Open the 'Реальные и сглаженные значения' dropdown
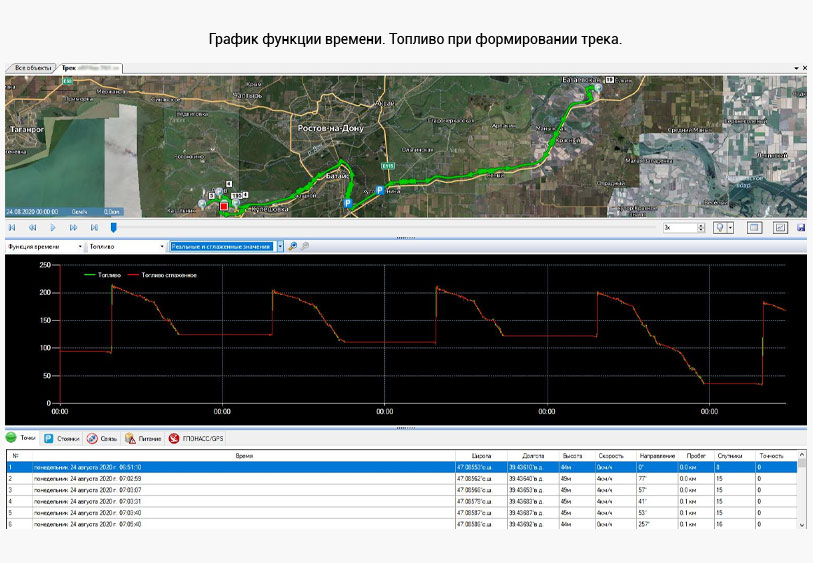The width and height of the screenshot is (813, 563). [x=280, y=246]
